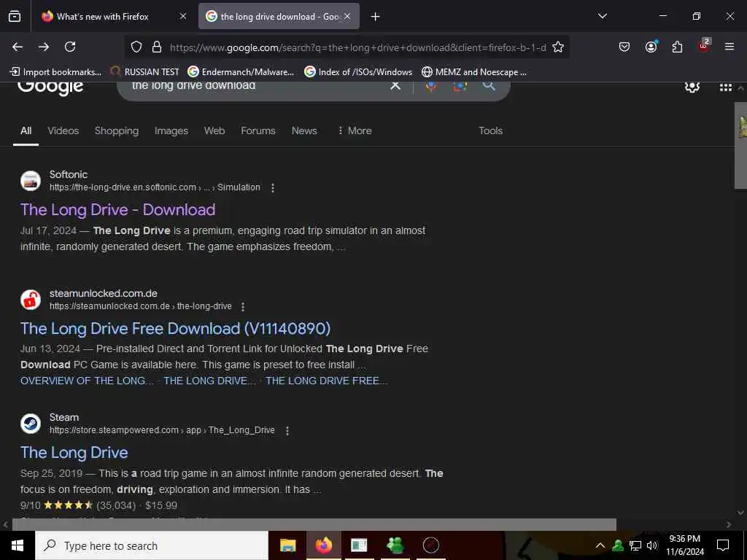747x560 pixels.
Task: Click the address bar URL field
Action: pos(357,47)
